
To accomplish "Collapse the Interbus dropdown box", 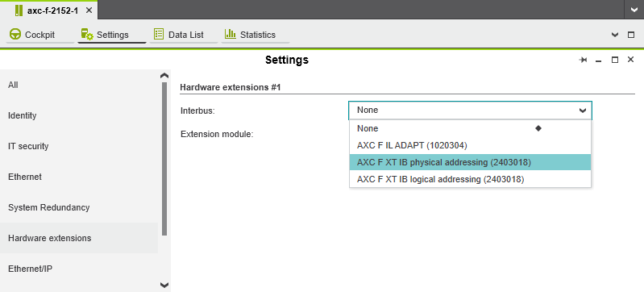I will pyautogui.click(x=470, y=111).
